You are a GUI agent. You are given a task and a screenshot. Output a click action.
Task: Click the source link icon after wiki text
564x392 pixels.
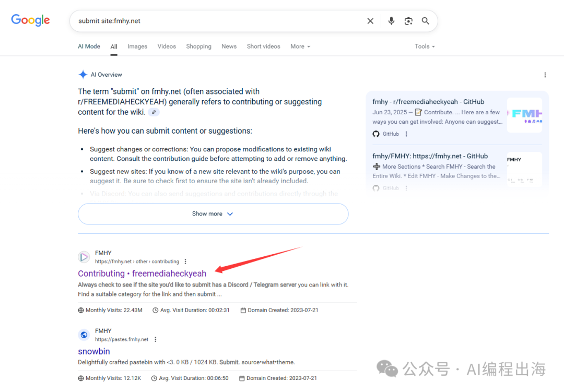point(154,112)
